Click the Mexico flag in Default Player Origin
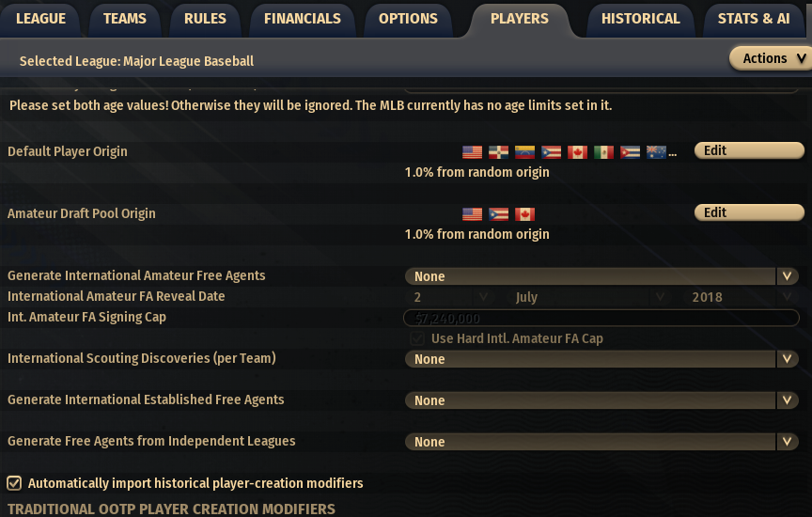 [603, 151]
